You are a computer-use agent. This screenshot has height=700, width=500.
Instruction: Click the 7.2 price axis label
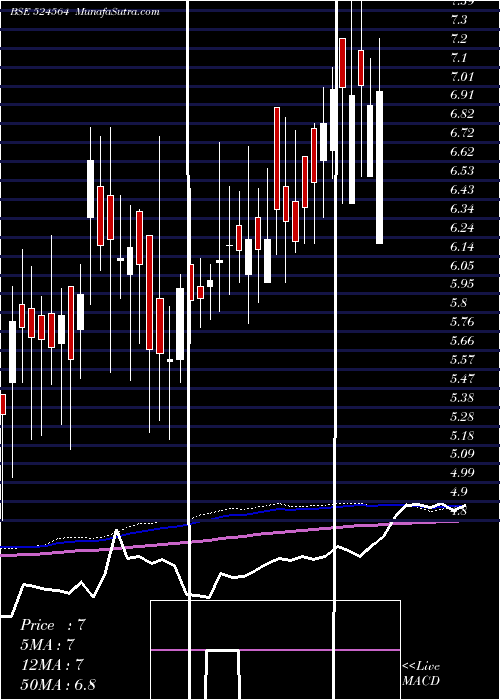pyautogui.click(x=459, y=39)
